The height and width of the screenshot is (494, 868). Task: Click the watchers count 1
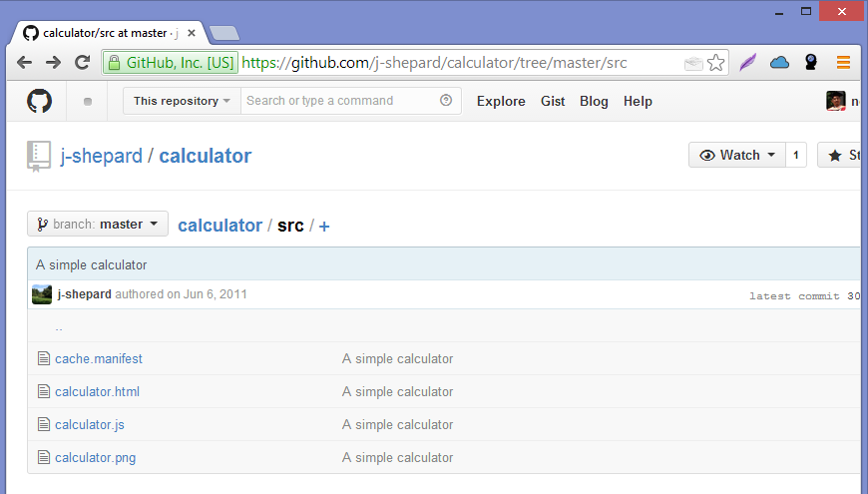pos(796,155)
